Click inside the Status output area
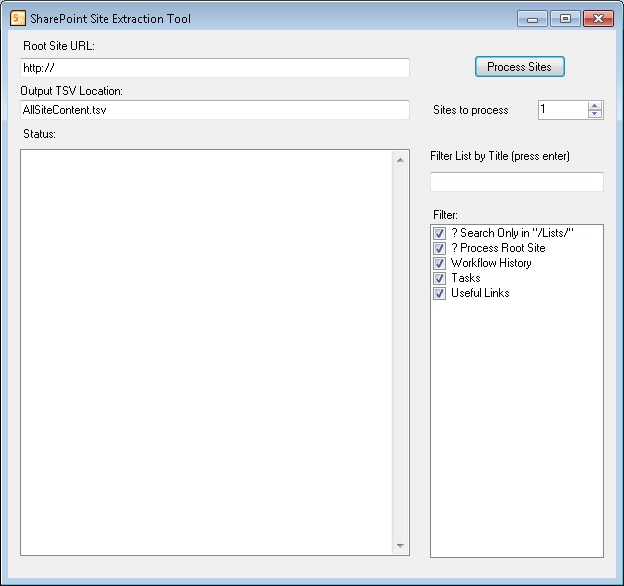 206,352
